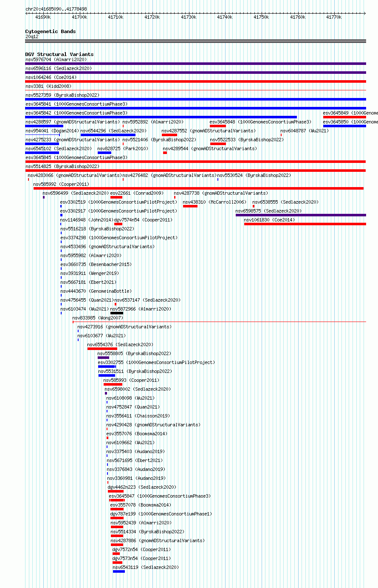
Task: Click black bar under nsv5872966 (Almarri2020)
Action: pyautogui.click(x=117, y=313)
